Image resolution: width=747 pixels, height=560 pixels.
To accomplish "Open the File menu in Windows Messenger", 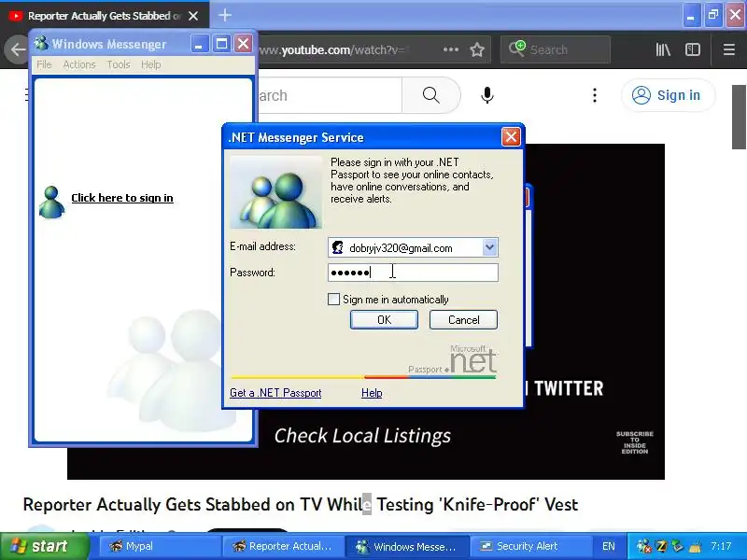I will click(x=44, y=64).
